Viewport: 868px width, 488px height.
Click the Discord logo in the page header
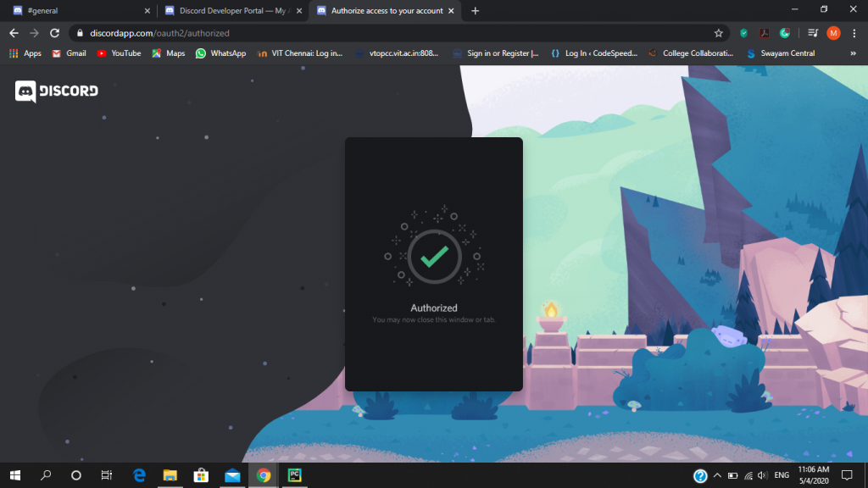click(57, 91)
